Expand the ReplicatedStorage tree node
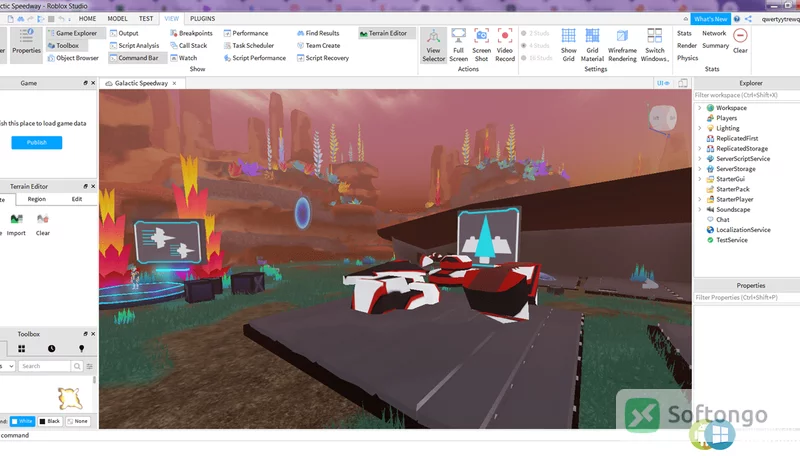The image size is (800, 456). [699, 148]
